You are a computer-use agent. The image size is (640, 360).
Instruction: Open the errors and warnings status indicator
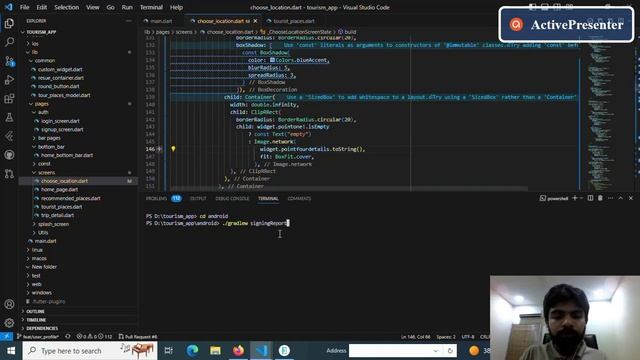(94, 337)
